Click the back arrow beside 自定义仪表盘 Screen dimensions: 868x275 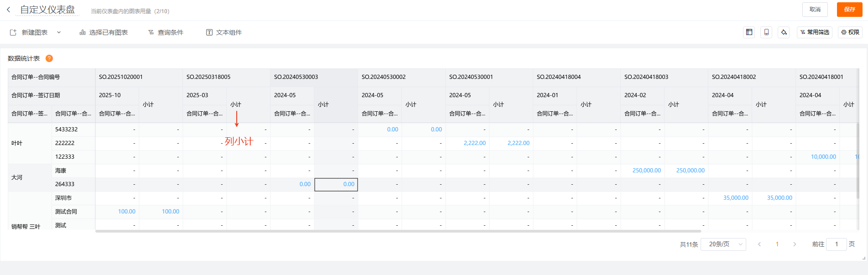[x=8, y=10]
